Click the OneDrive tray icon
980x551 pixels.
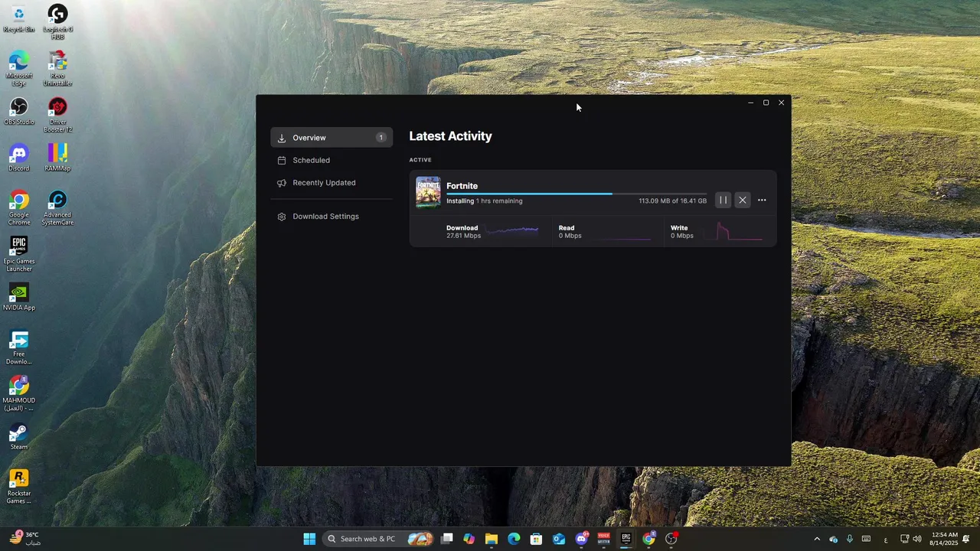coord(833,539)
